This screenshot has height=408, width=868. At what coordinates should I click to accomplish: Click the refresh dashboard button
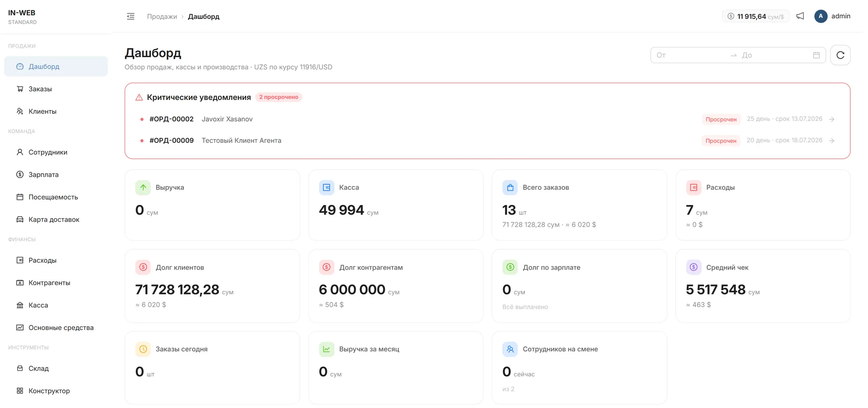coord(840,55)
